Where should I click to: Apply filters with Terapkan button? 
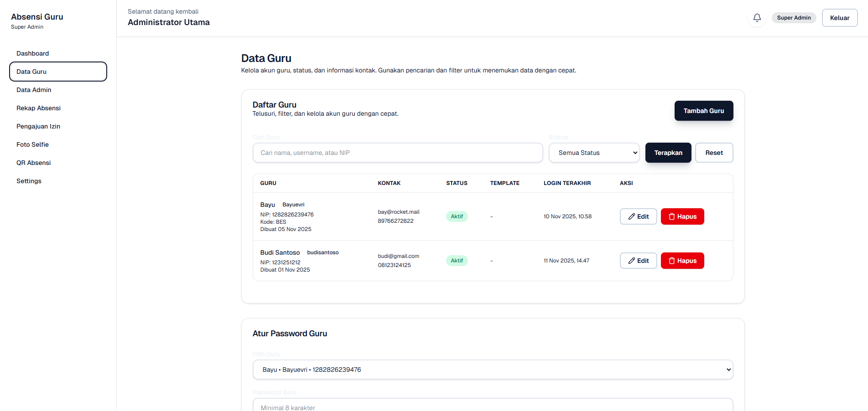(668, 153)
